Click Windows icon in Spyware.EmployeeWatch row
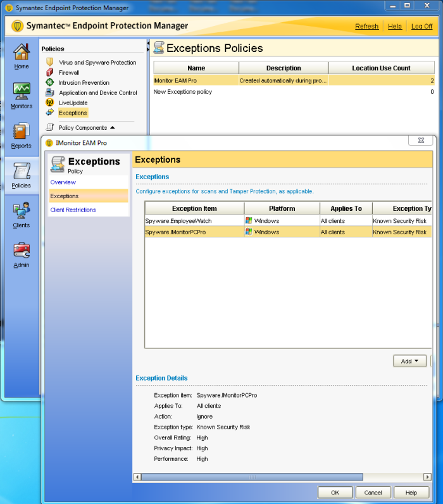 point(249,220)
